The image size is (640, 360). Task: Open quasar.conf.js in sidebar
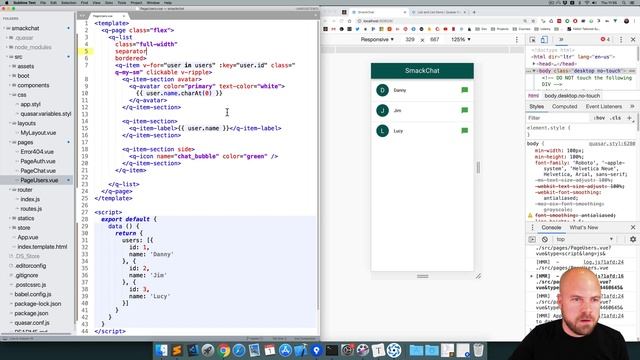coord(32,323)
